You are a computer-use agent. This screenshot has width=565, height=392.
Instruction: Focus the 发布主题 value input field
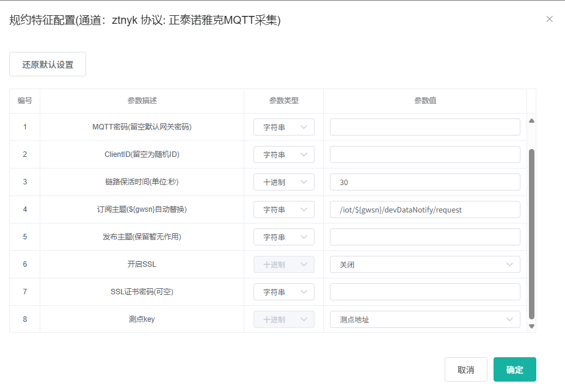point(425,237)
